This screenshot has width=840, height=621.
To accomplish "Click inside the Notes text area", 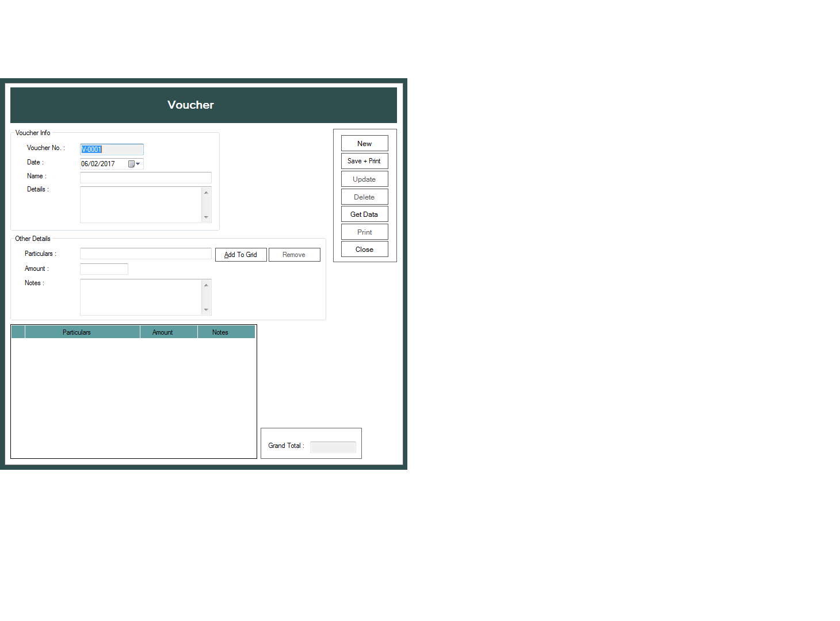I will [x=140, y=297].
